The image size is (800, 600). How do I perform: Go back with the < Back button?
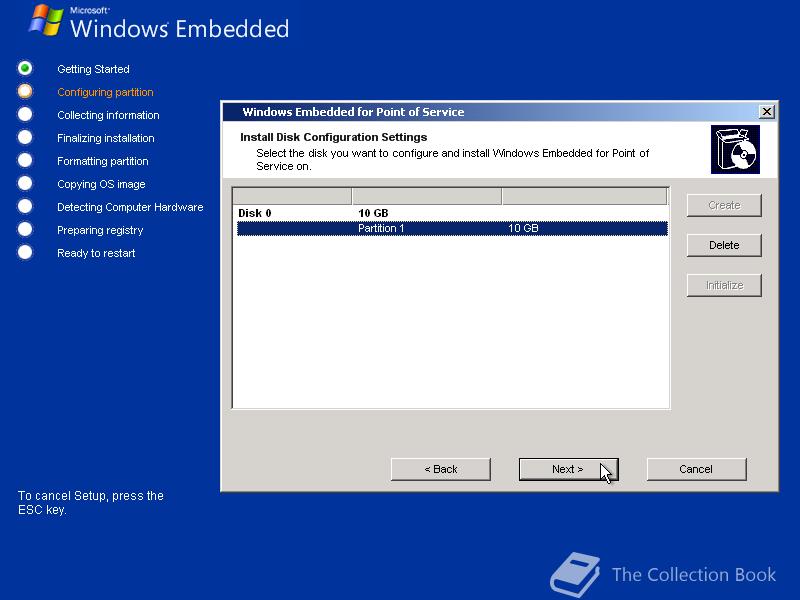tap(441, 469)
